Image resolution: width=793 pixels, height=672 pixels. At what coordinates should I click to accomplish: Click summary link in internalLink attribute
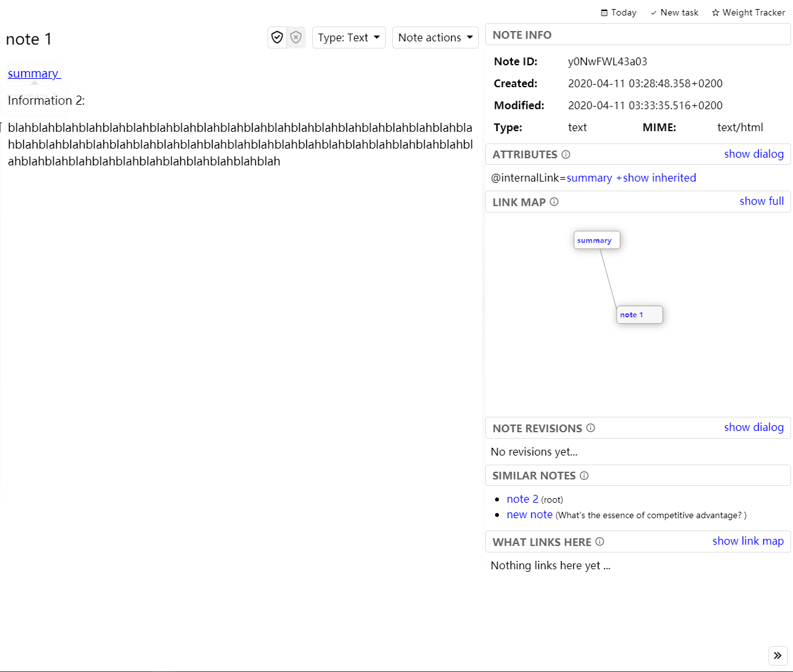point(589,178)
